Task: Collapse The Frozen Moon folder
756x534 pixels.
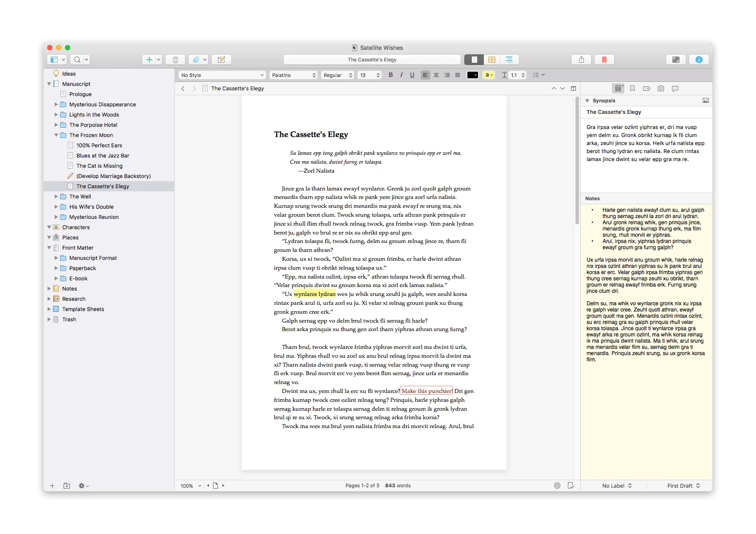Action: coord(56,135)
